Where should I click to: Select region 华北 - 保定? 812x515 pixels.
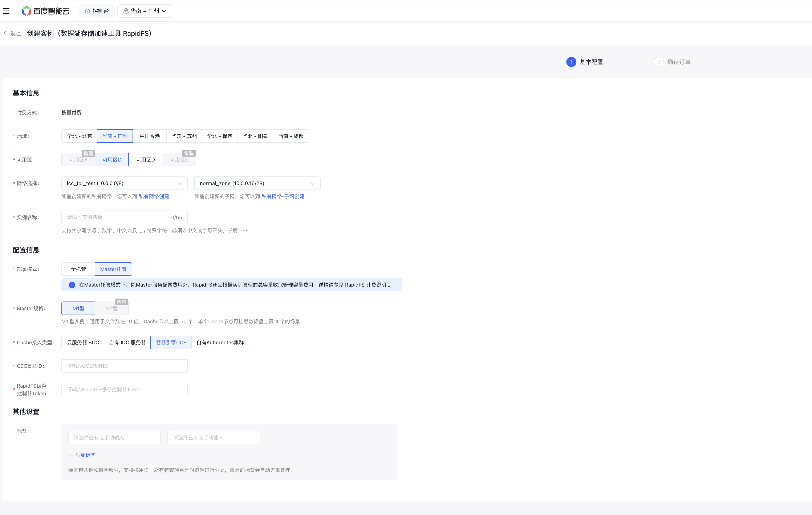pos(220,136)
